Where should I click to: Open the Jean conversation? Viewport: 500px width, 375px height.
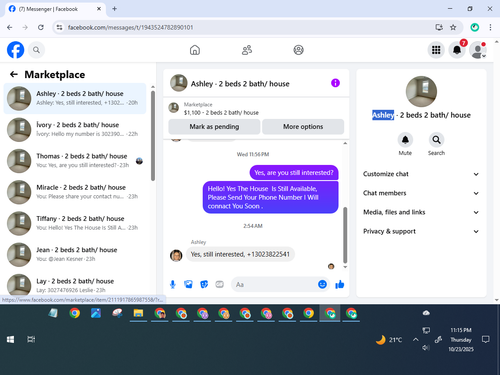[75, 254]
